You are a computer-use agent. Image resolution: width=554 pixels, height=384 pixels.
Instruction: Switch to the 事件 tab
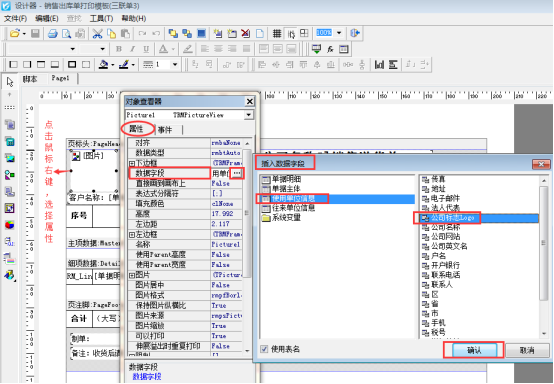tap(165, 130)
